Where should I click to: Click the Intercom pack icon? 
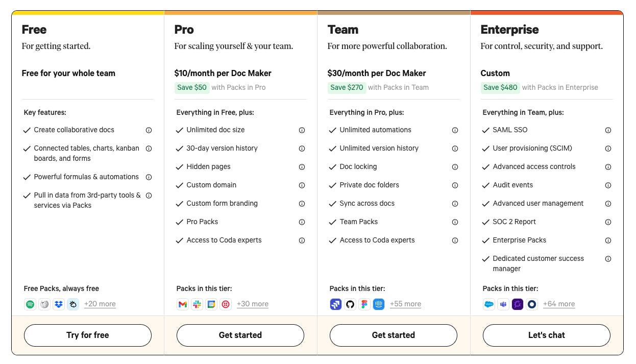(378, 304)
